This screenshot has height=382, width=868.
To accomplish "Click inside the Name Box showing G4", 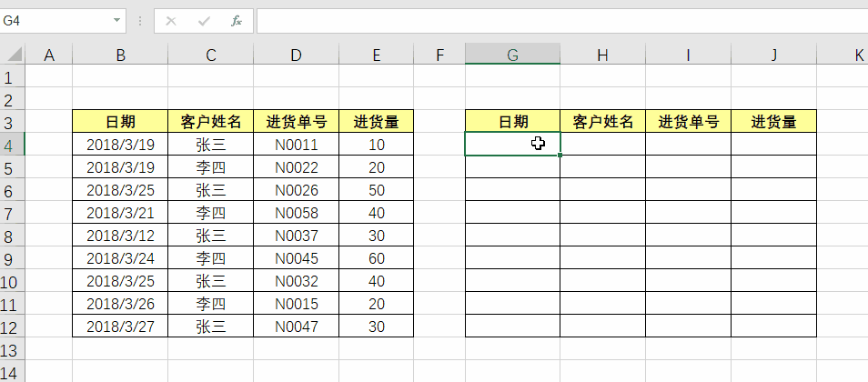I will click(x=55, y=20).
